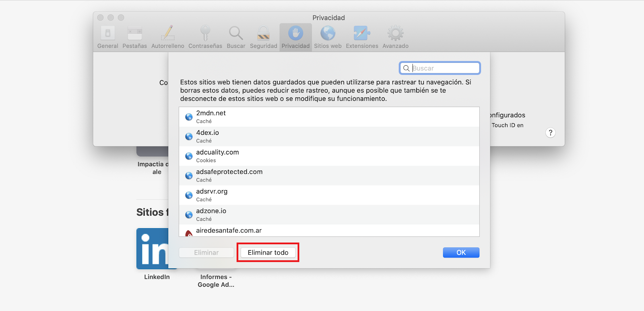Select the adsrvr.org site entry
644x311 pixels.
[x=328, y=195]
